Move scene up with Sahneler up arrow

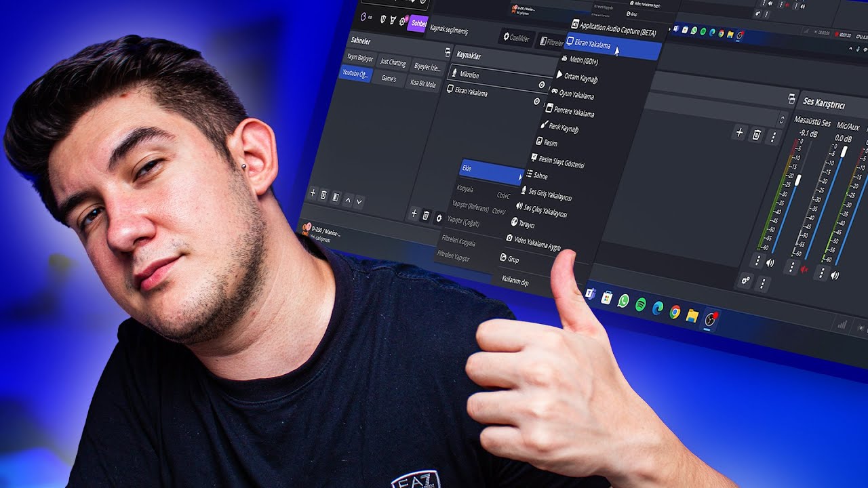tap(348, 199)
